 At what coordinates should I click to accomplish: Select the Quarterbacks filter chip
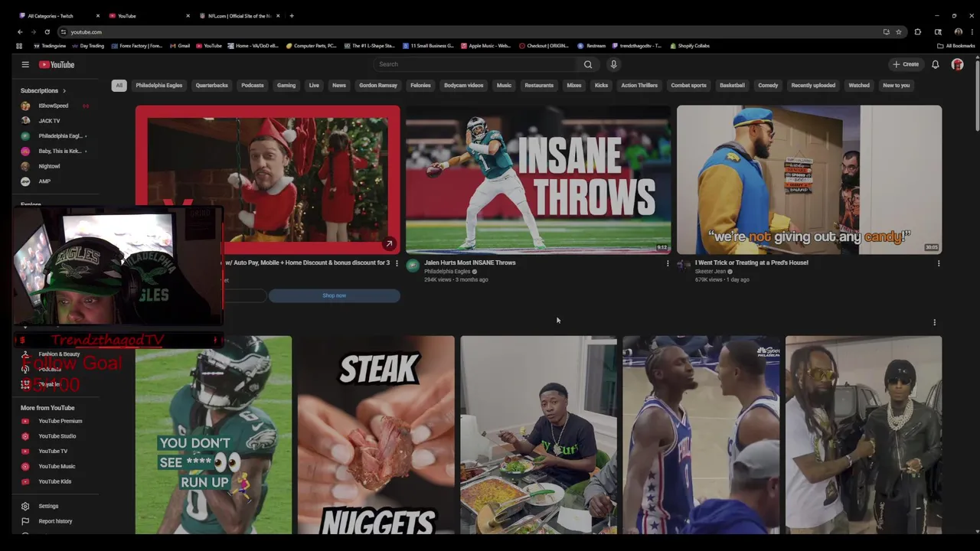pyautogui.click(x=211, y=86)
